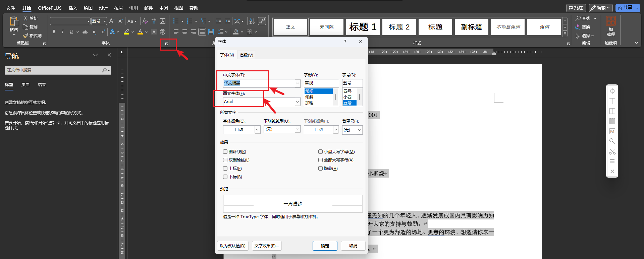Increase paragraph indent
The image size is (644, 259).
coord(227,21)
